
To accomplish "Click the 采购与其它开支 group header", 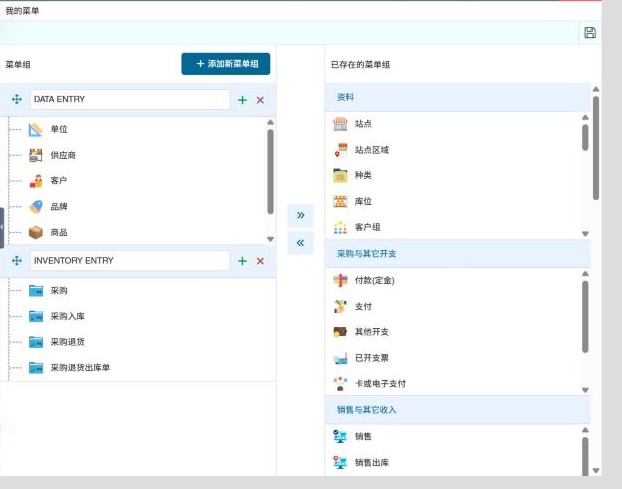I will click(x=457, y=254).
